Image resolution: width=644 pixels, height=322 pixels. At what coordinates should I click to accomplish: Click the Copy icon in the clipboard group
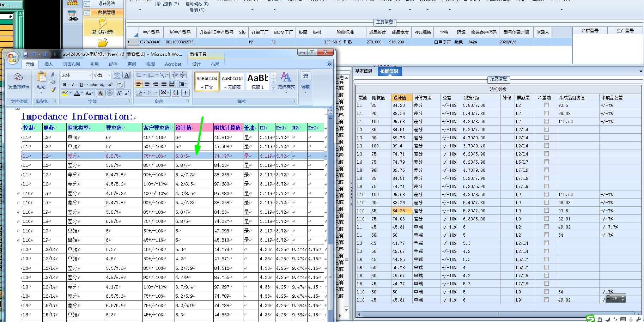(53, 82)
